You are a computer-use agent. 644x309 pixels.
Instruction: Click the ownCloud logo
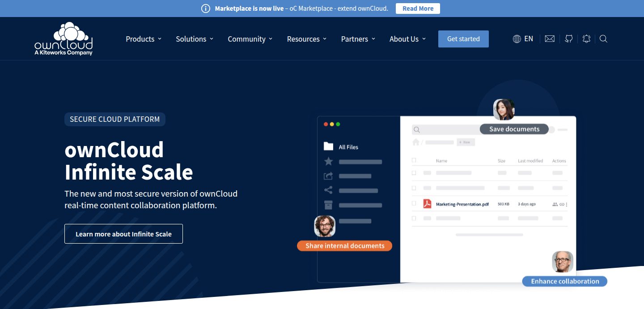(64, 39)
